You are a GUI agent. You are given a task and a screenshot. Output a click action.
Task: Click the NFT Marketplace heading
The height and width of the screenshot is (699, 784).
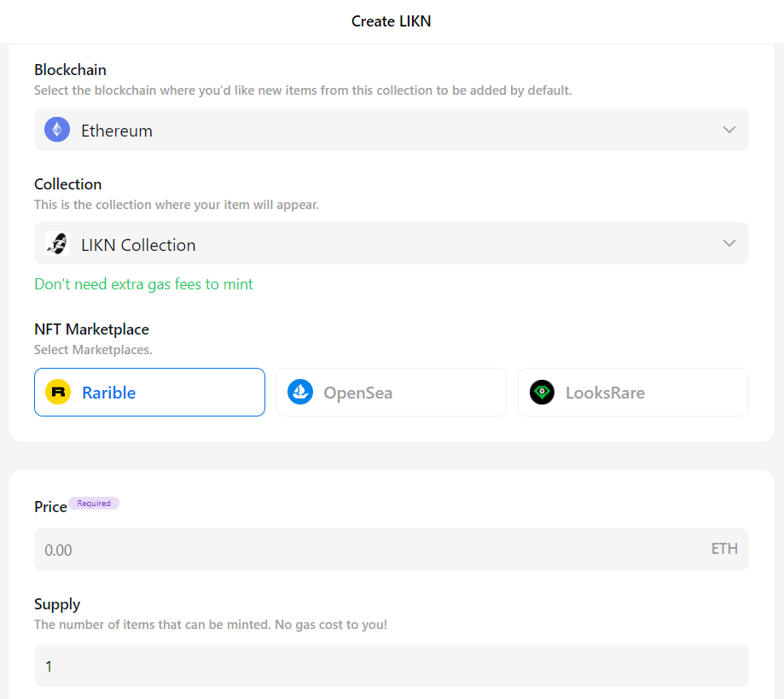[91, 329]
